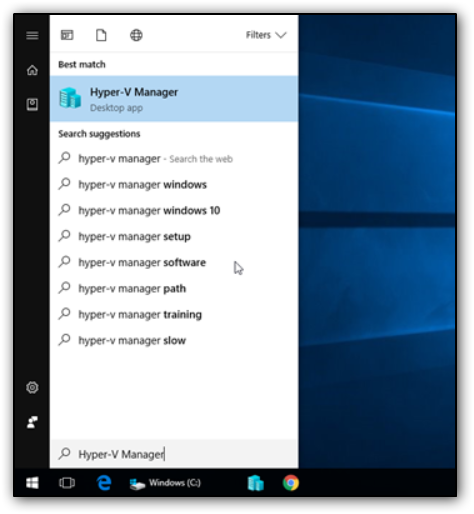
Task: Open the hamburger menu in the search sidebar
Action: point(32,35)
